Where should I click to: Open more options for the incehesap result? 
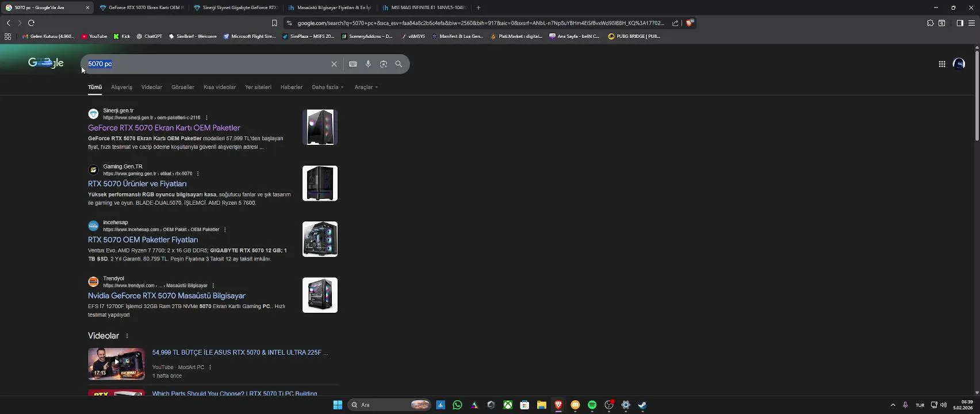tap(225, 229)
